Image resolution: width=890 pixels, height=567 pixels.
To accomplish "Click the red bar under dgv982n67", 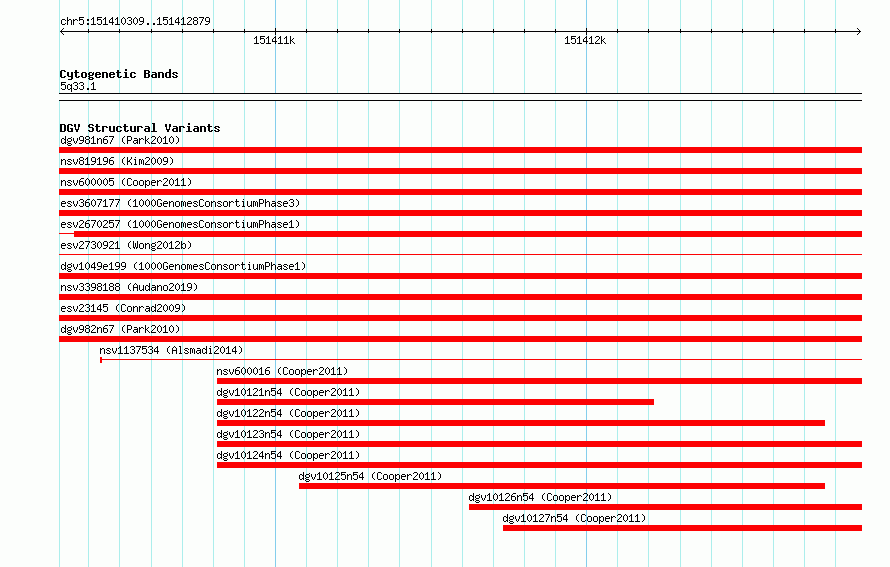I will tap(460, 339).
